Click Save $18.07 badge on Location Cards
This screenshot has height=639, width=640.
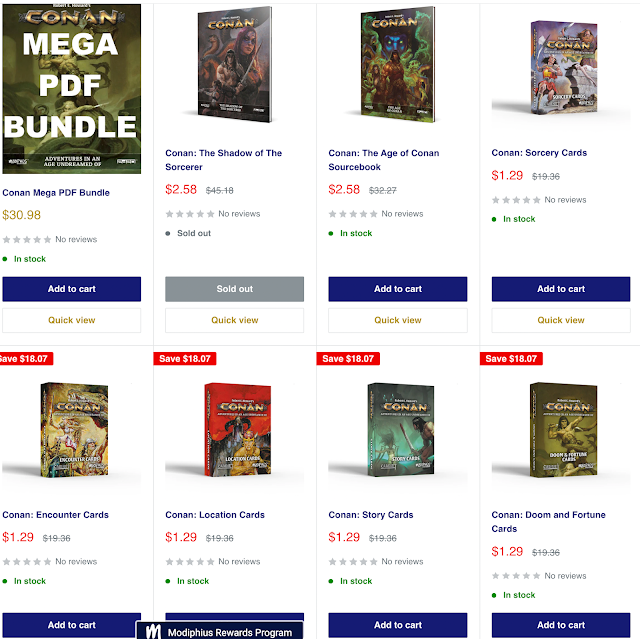coord(185,359)
